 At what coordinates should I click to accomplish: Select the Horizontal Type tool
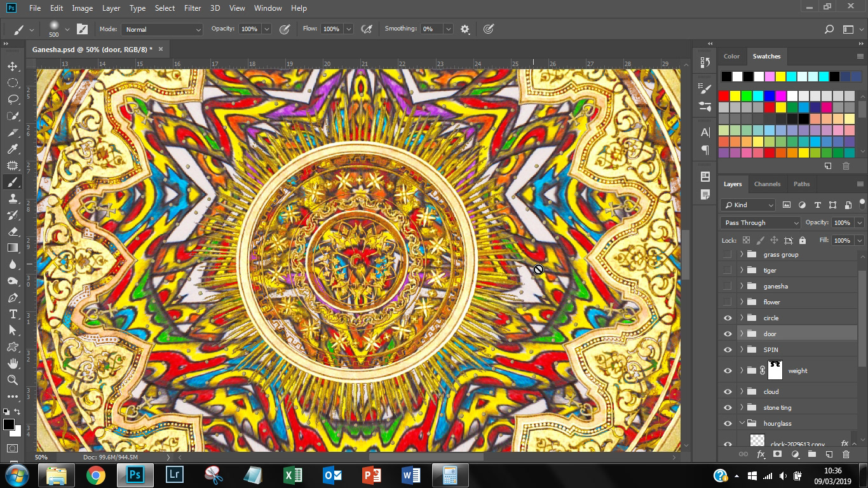click(x=12, y=315)
